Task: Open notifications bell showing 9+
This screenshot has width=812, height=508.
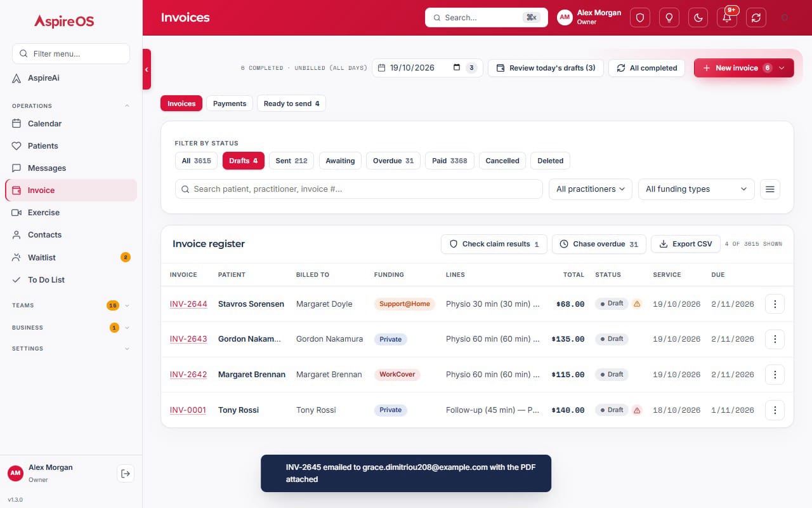Action: pos(727,18)
